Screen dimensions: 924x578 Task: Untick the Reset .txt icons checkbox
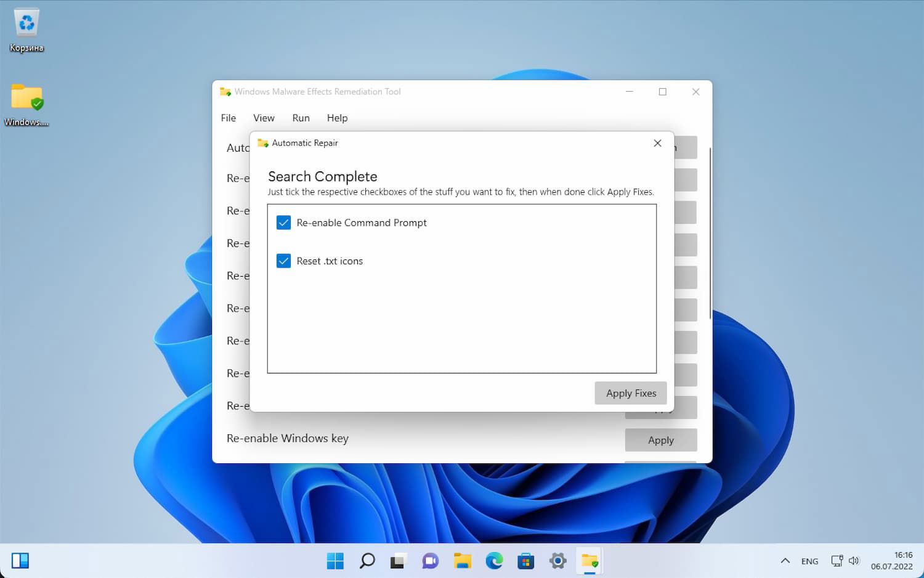click(283, 261)
